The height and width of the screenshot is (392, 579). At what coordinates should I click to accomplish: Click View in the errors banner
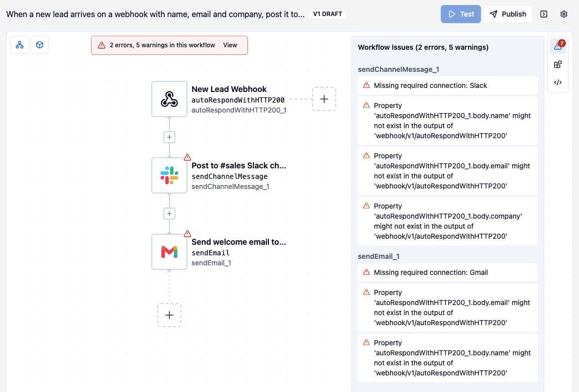pos(230,45)
